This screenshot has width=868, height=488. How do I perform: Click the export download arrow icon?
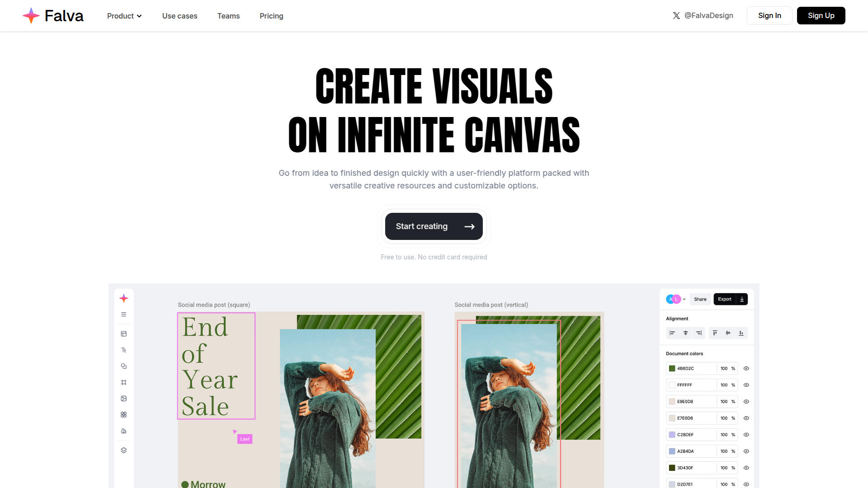tap(742, 299)
